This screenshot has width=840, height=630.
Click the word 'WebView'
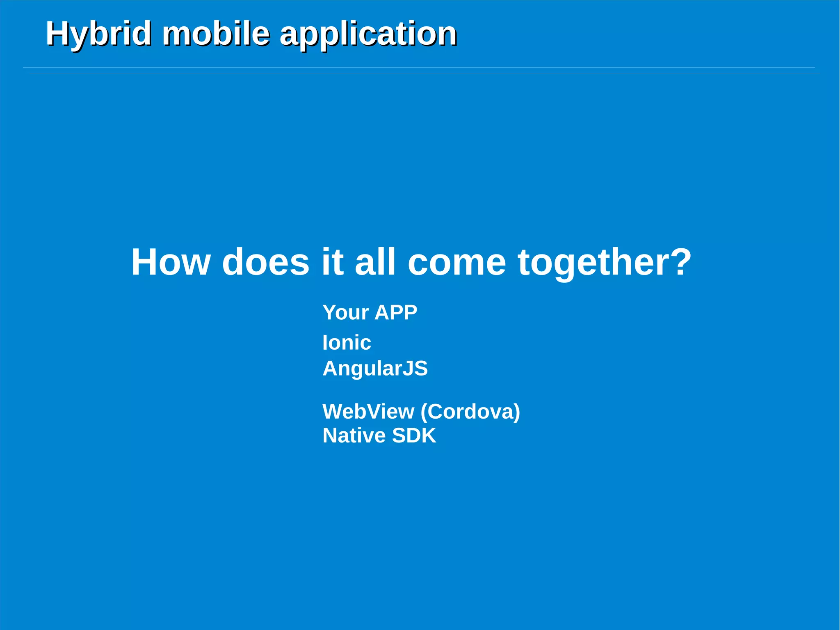point(368,411)
